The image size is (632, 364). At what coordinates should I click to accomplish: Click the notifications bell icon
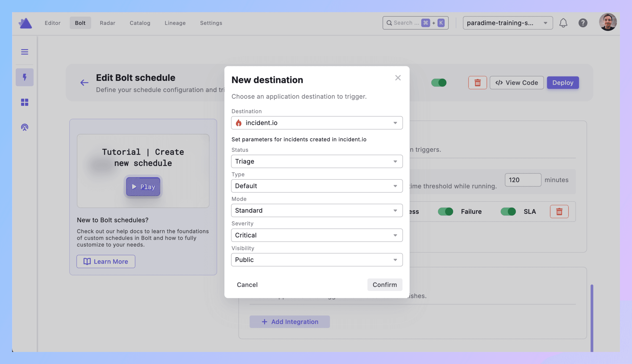[563, 23]
